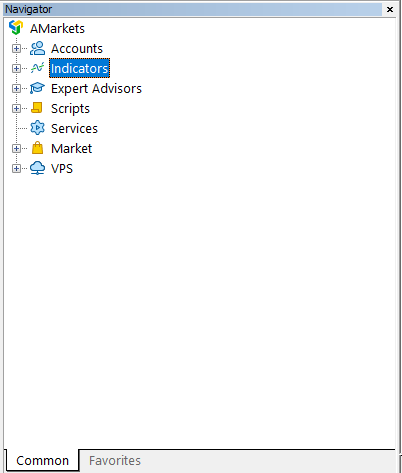
Task: Expand the Scripts tree node
Action: pyautogui.click(x=16, y=109)
